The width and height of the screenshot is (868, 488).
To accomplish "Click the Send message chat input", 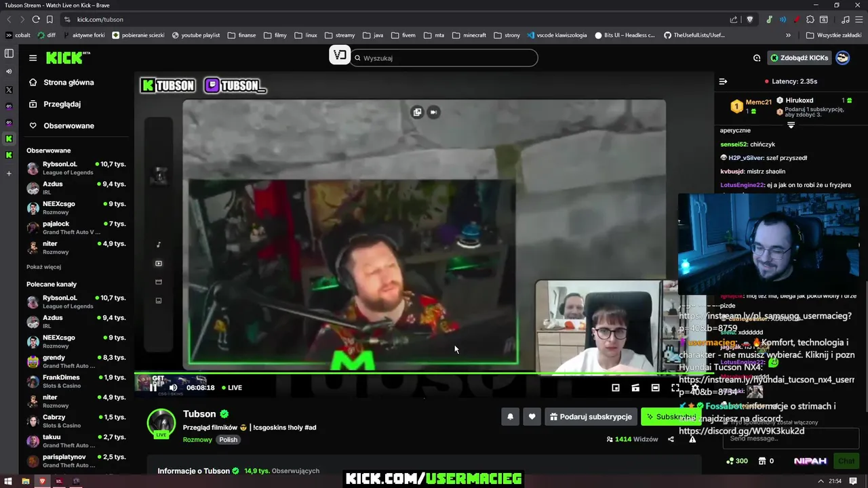I will coord(790,439).
